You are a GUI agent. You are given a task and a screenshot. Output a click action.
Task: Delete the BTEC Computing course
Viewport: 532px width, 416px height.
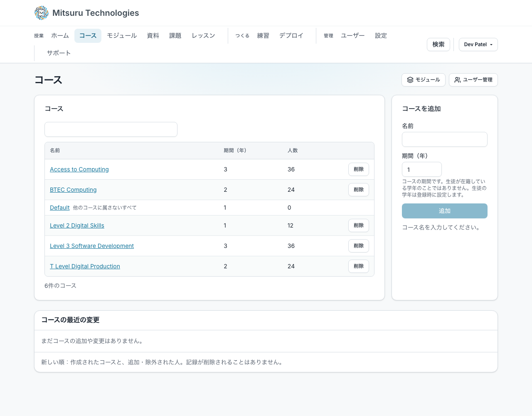coord(359,190)
